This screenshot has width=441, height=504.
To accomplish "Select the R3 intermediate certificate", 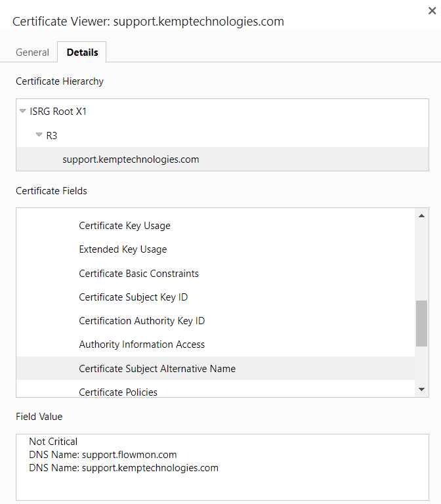I will (52, 136).
